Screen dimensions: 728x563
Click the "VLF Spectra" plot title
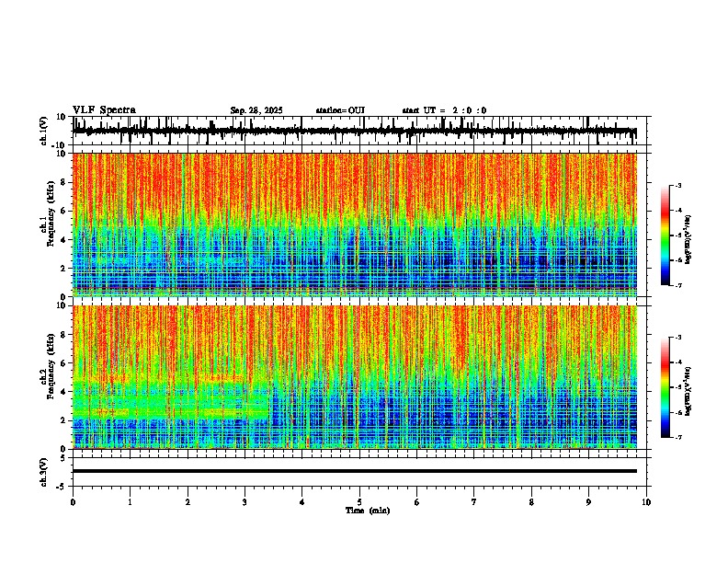coord(104,110)
